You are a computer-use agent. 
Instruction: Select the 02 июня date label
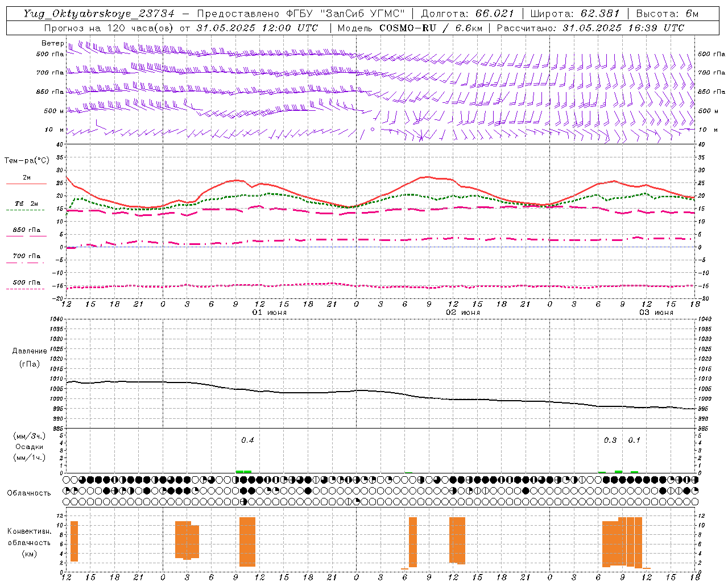(x=463, y=313)
